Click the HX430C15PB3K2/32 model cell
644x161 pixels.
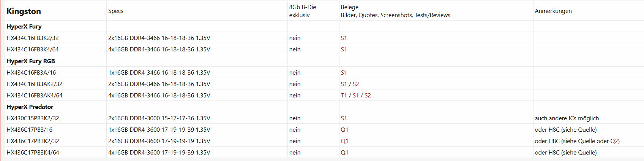(x=33, y=118)
